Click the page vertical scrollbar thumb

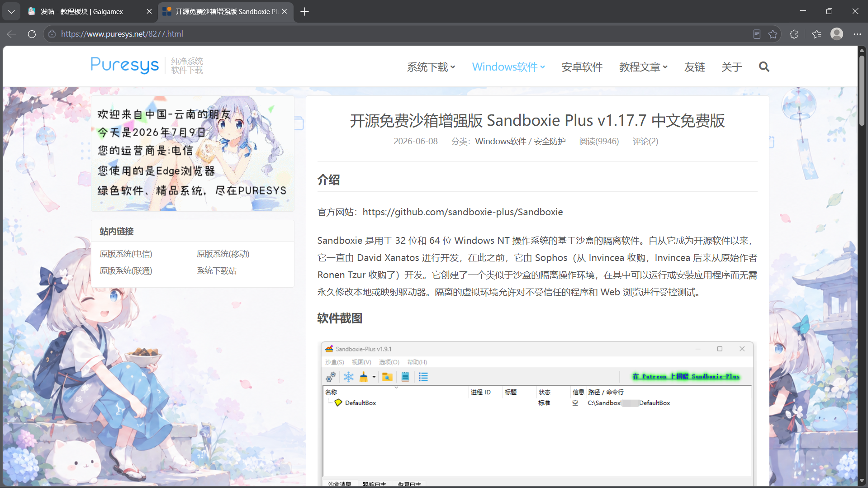pyautogui.click(x=862, y=90)
